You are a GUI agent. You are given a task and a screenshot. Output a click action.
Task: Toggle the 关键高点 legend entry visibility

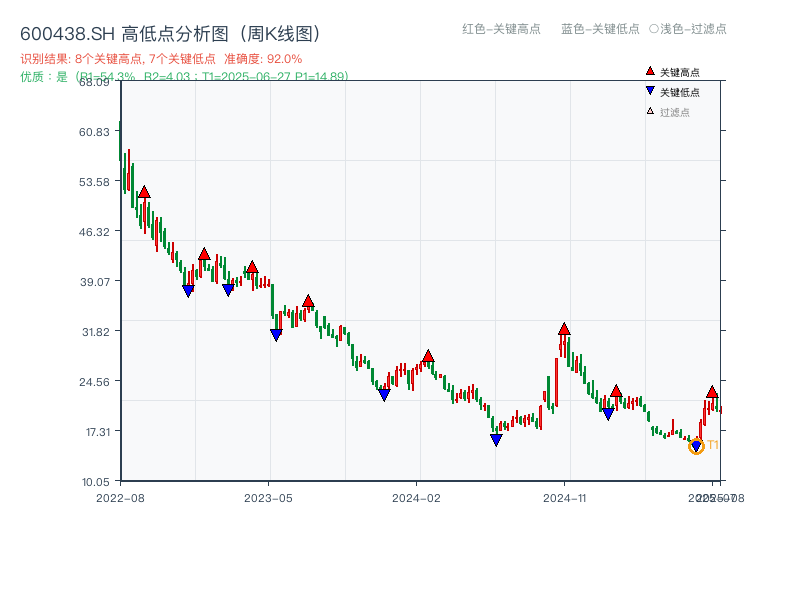pyautogui.click(x=680, y=71)
